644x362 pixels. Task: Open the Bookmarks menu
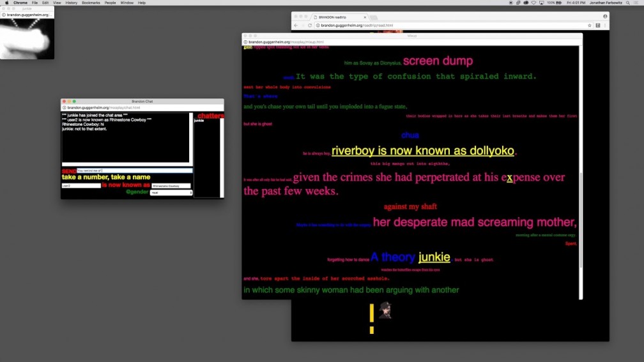[91, 3]
